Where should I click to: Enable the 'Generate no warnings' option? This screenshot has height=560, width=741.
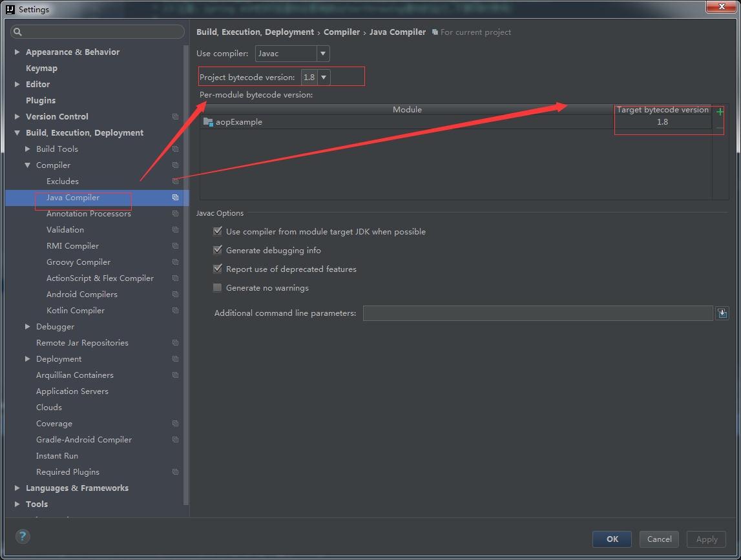tap(218, 287)
